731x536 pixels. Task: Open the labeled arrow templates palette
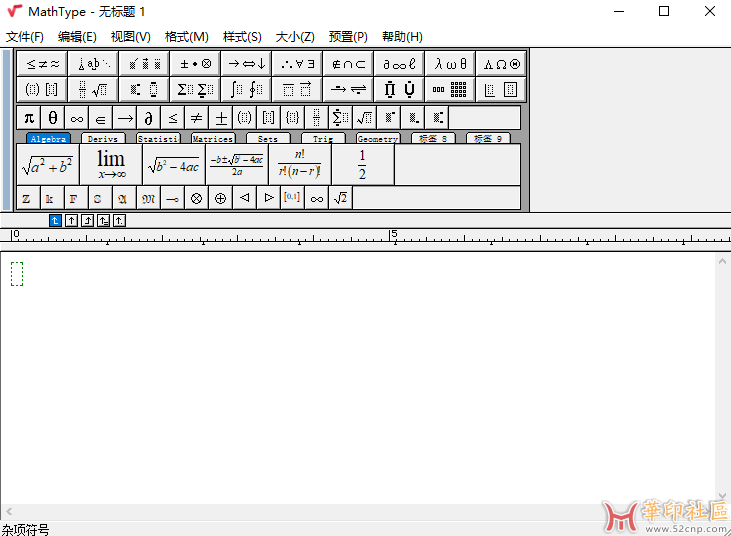point(348,89)
